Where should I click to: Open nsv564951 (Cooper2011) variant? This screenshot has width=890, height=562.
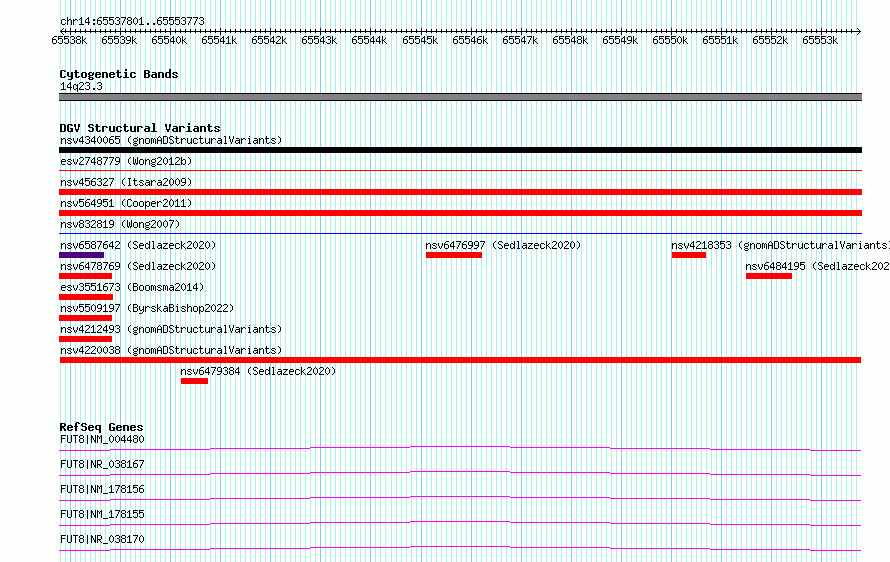(126, 203)
